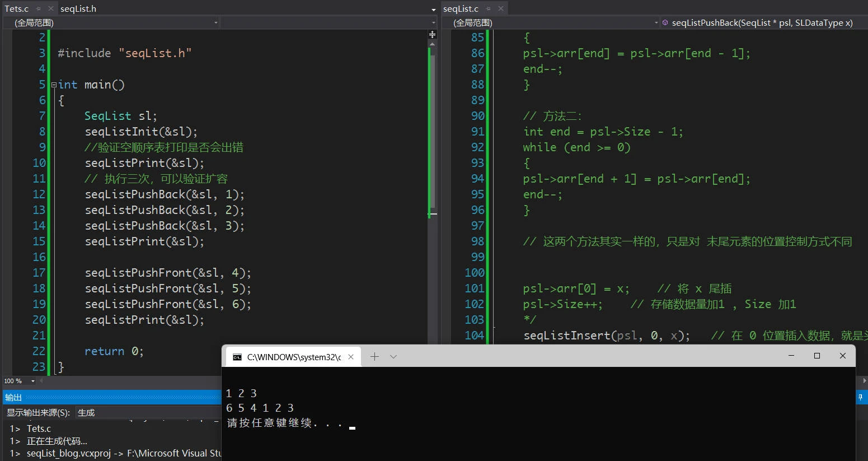Image resolution: width=868 pixels, height=461 pixels.
Task: Pin the Tets.c editor tab
Action: click(x=39, y=9)
